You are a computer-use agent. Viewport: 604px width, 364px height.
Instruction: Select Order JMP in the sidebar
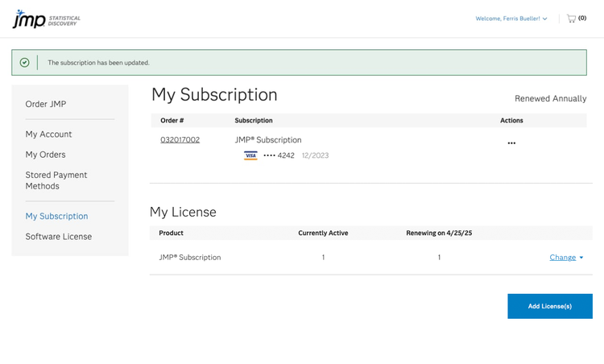(46, 104)
